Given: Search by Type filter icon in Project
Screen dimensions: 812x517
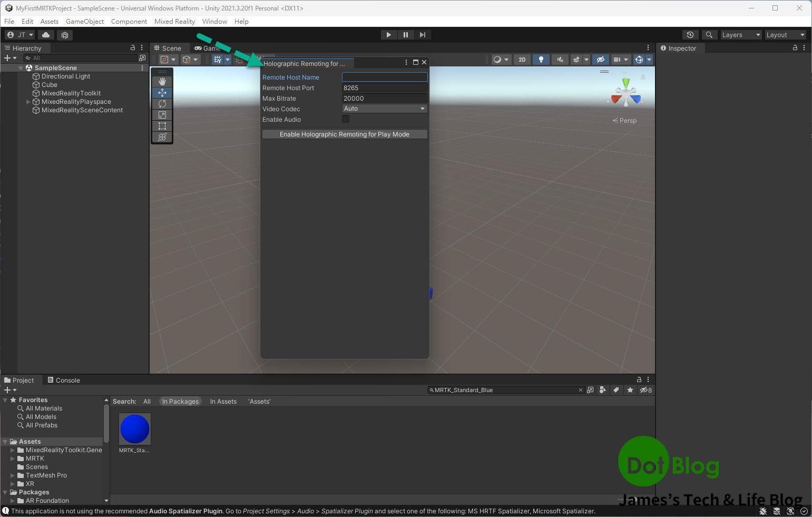Looking at the screenshot, I should (x=603, y=390).
